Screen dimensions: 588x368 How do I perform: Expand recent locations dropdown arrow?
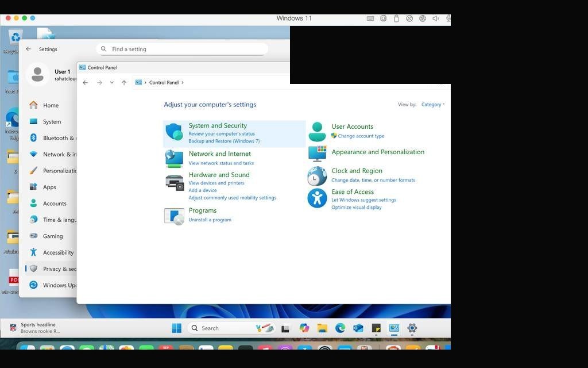[x=112, y=83]
